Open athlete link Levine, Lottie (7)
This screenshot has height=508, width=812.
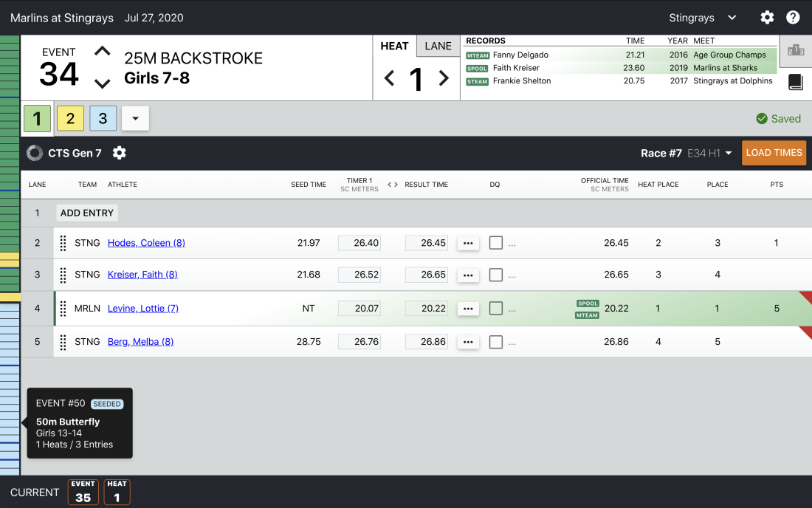(143, 308)
